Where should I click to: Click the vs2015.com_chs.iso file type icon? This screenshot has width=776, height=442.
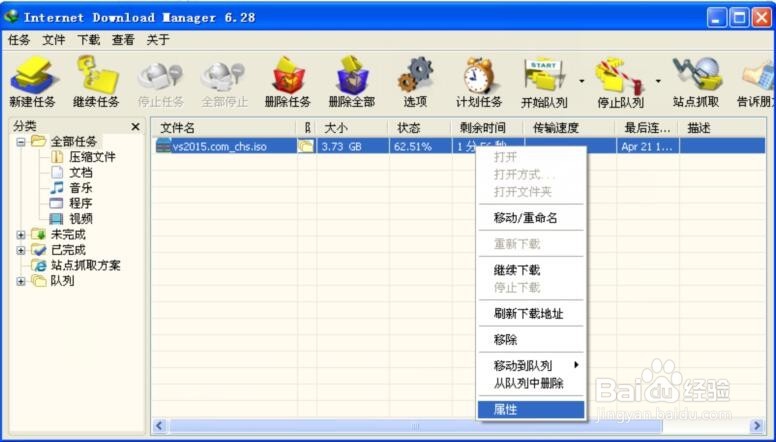[x=163, y=146]
